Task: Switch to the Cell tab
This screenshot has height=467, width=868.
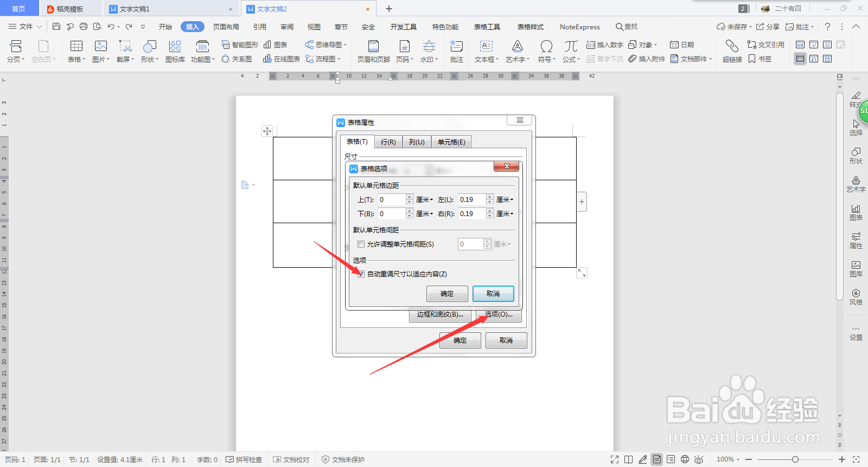Action: pos(451,142)
